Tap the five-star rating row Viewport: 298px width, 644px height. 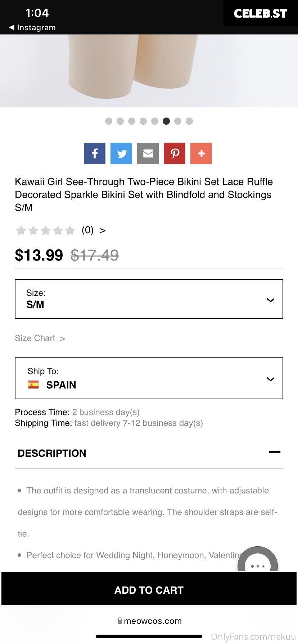[45, 230]
